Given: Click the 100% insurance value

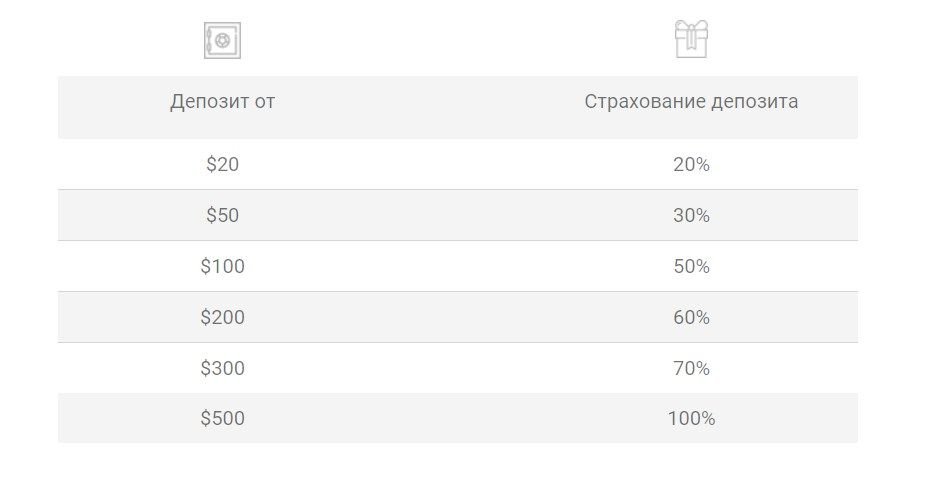Looking at the screenshot, I should click(x=691, y=419).
